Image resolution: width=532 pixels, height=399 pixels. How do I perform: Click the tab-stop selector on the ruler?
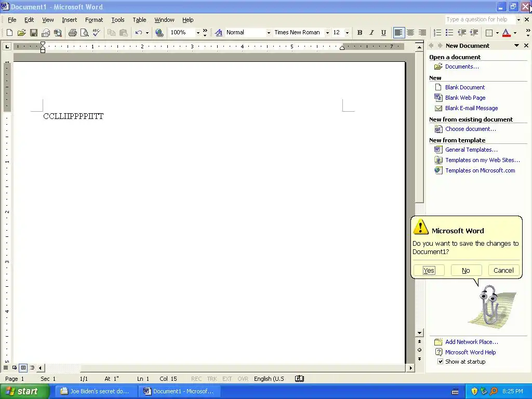7,46
